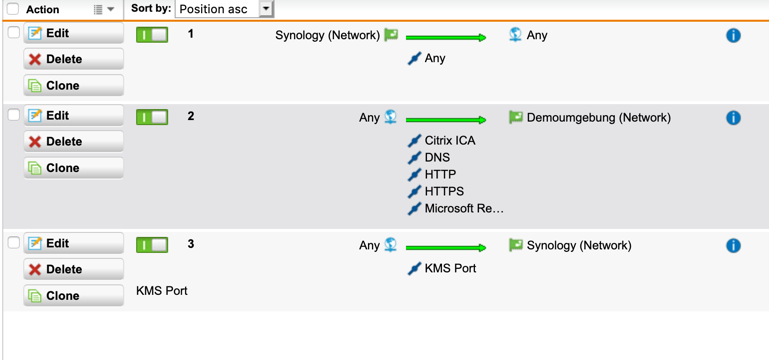Toggle rule 1 enabled switch

(152, 35)
